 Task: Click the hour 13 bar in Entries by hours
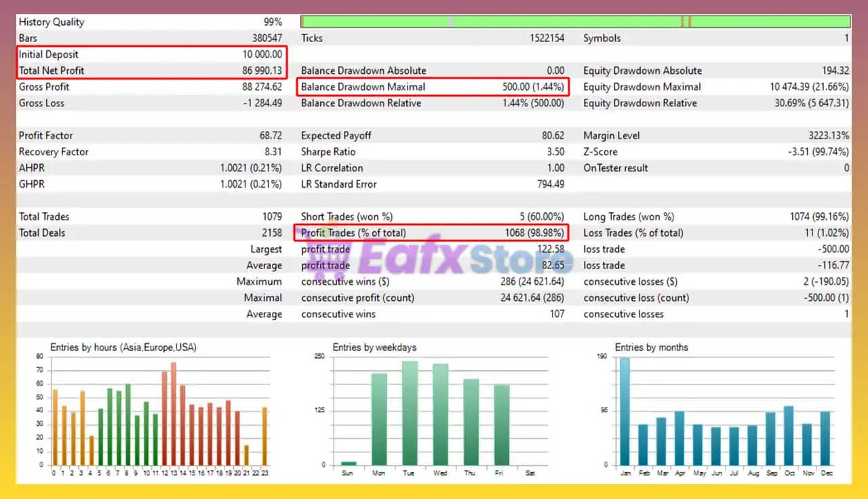[174, 414]
